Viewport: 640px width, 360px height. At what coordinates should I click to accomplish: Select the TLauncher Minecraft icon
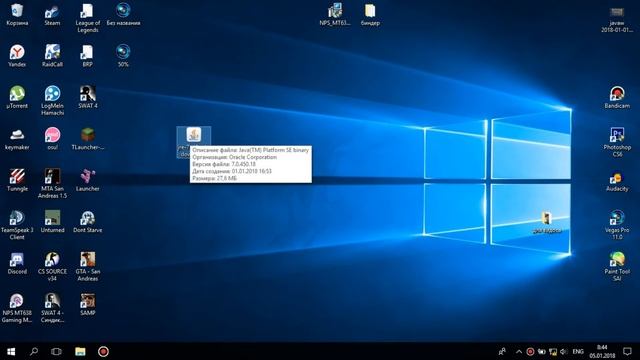click(87, 139)
